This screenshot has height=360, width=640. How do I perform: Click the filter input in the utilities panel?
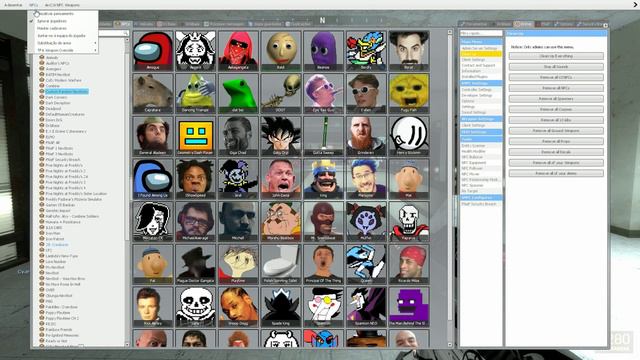(481, 33)
